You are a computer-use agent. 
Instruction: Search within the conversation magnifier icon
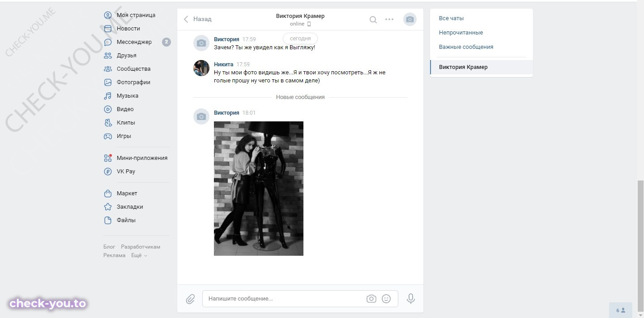pyautogui.click(x=373, y=20)
